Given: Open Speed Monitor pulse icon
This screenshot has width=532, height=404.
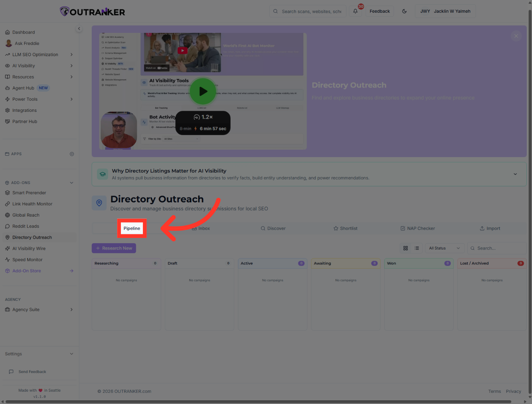Looking at the screenshot, I should point(7,260).
